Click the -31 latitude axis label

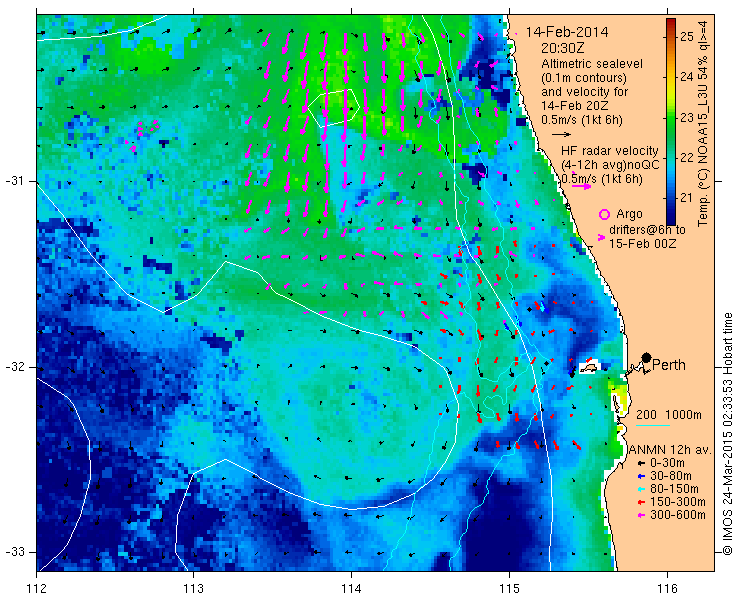coord(14,181)
